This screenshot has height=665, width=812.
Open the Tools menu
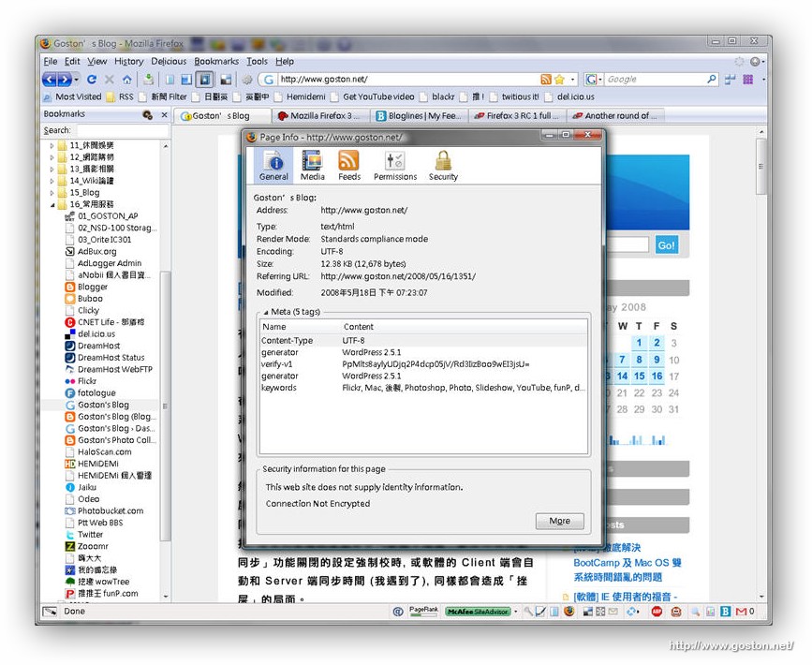(257, 61)
